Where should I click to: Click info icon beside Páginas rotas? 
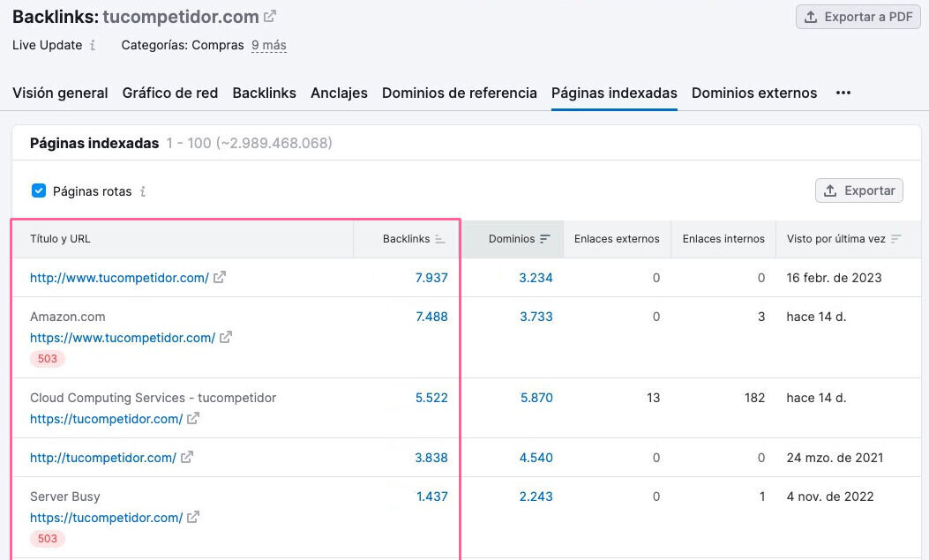[143, 191]
